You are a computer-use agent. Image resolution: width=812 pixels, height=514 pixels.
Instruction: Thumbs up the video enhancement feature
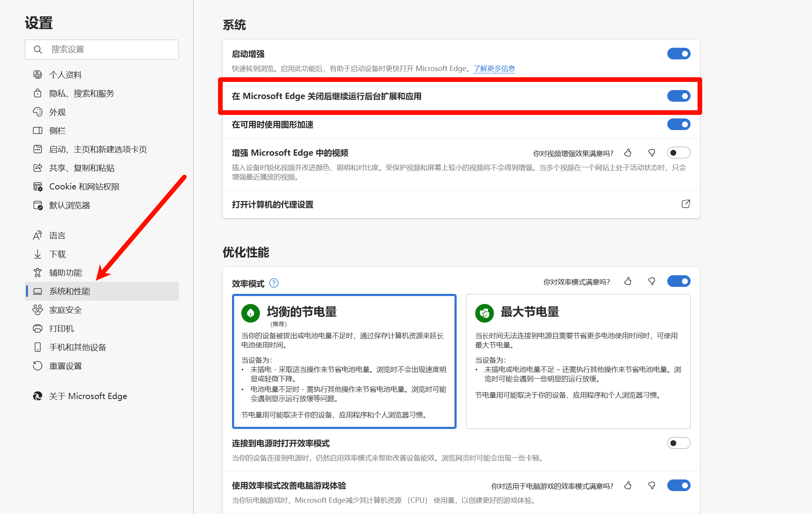point(628,153)
